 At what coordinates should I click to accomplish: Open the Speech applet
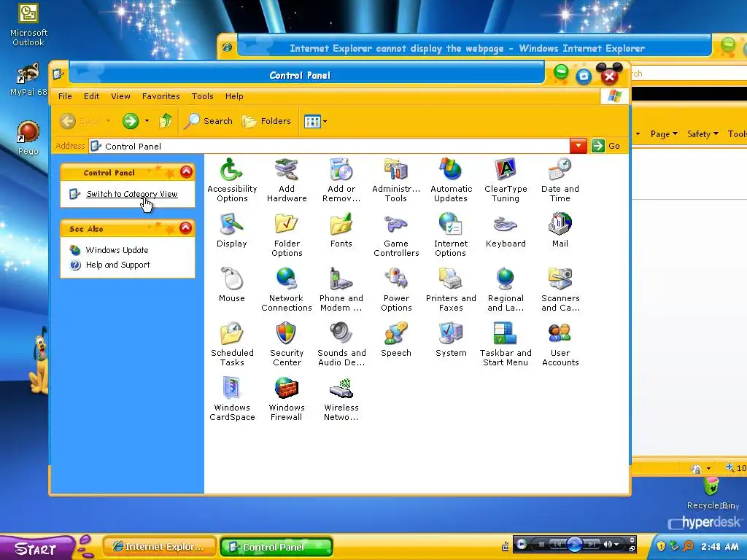click(396, 340)
